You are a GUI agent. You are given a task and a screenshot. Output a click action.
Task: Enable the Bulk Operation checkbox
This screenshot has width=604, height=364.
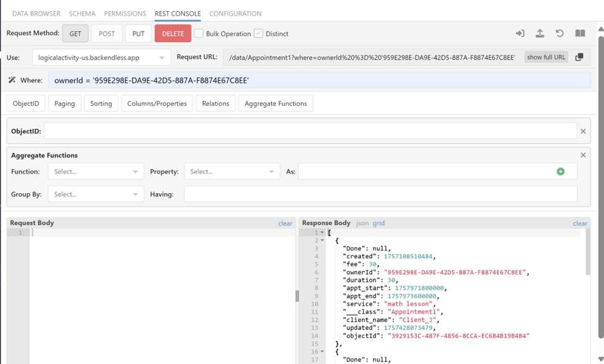click(x=199, y=33)
